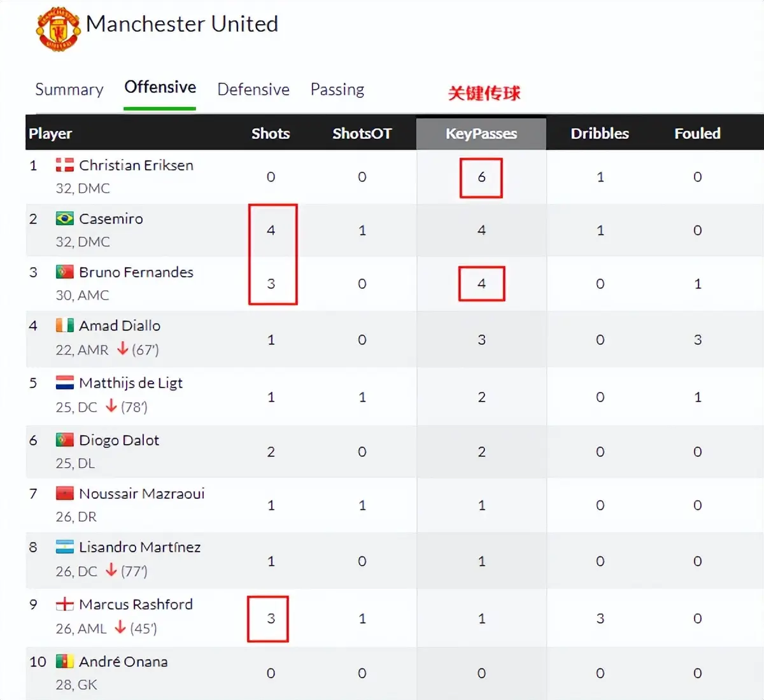Screen dimensions: 764x700
Task: Click Marcus Rashford's red substituted-off arrow
Action: [120, 627]
